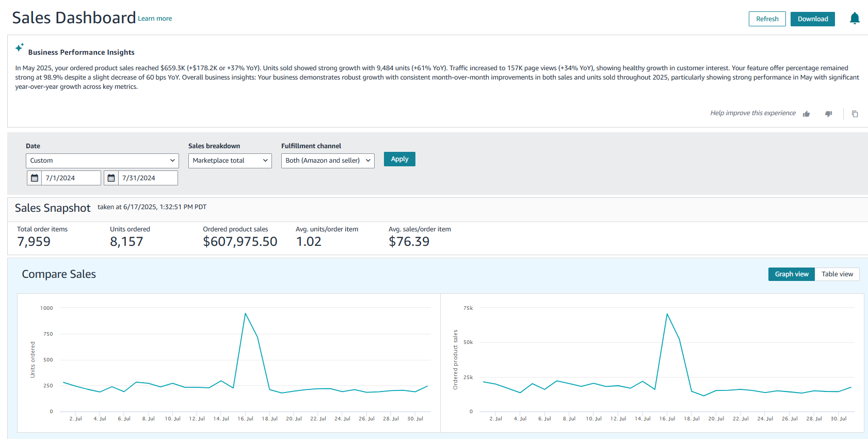The height and width of the screenshot is (439, 868).
Task: Click the ordered product sales chart peak
Action: (667, 314)
